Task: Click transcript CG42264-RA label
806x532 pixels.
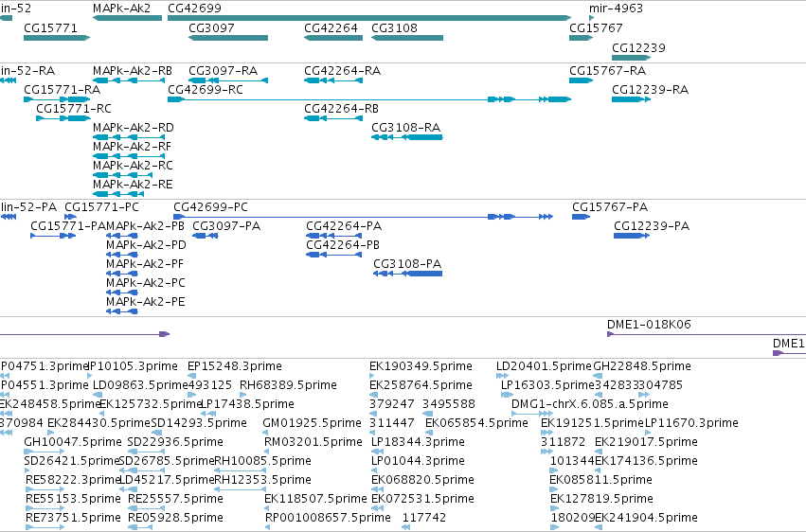Action: 342,70
